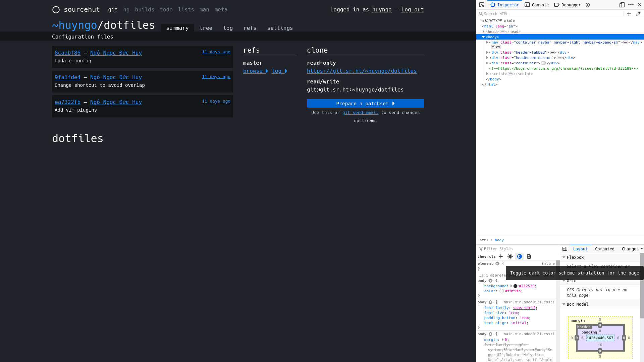Open Responsive Design Mode icon
Viewport: 644px width, 362px height.
click(x=622, y=5)
